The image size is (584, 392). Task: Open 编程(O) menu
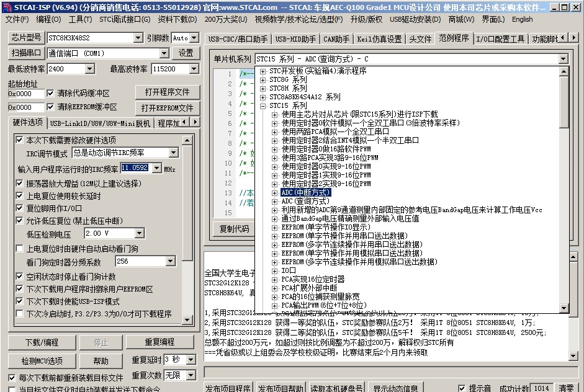click(x=48, y=19)
